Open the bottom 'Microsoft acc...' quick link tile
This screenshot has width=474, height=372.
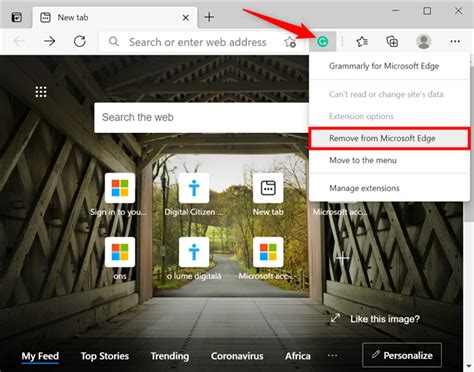coord(268,252)
